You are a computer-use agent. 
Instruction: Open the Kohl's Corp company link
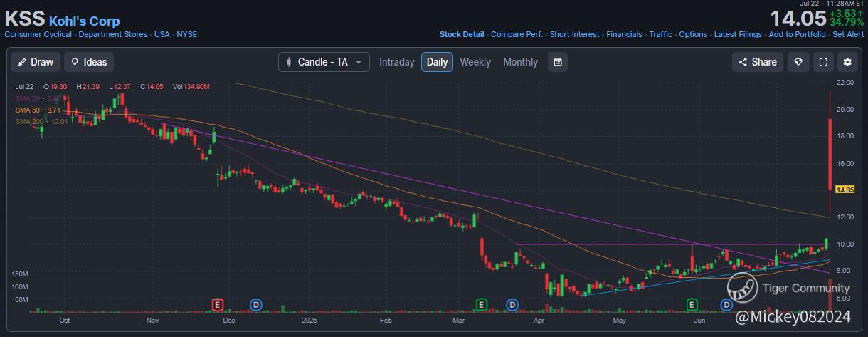point(84,21)
